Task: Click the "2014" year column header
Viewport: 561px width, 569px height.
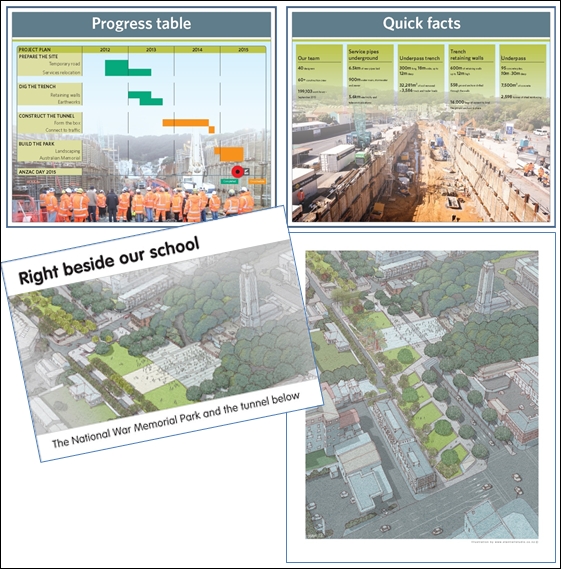Action: [x=197, y=50]
